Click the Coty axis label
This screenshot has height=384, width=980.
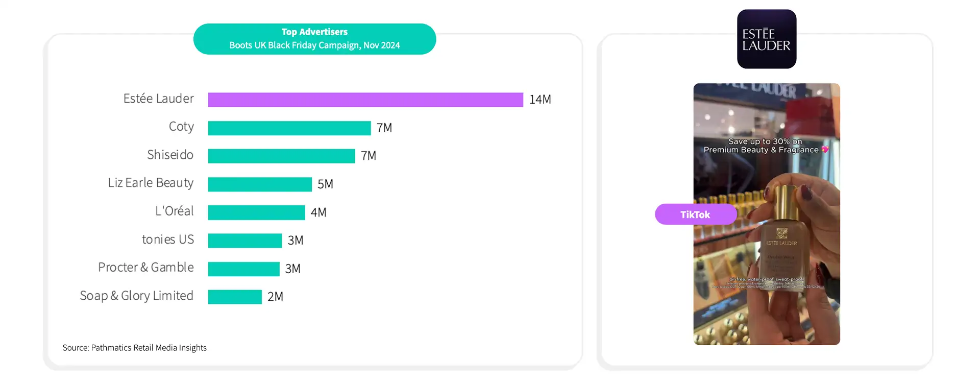[181, 127]
